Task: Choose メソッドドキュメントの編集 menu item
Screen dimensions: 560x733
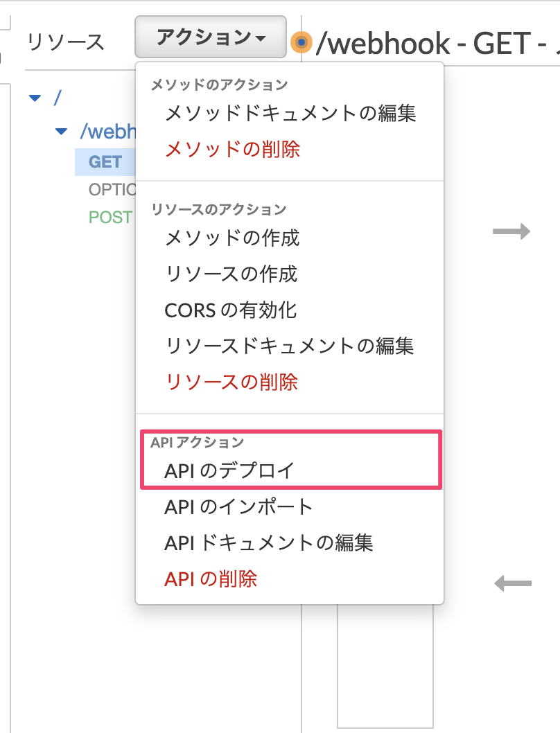Action: pos(290,114)
